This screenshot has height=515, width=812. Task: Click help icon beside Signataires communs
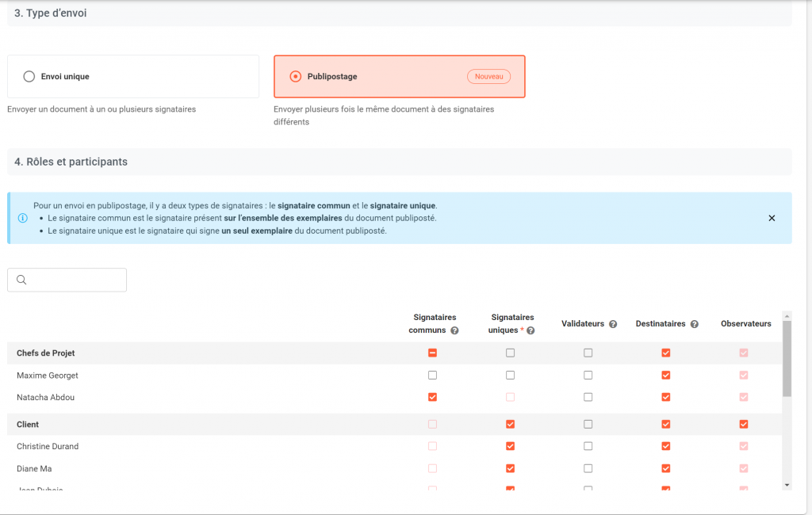click(x=455, y=330)
